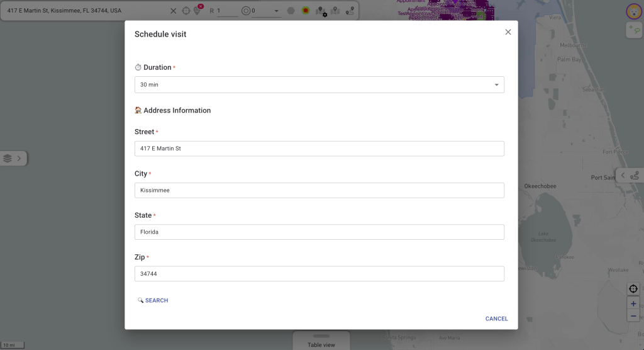Click the add lasso selection tool
Viewport: 644px width, 350px height.
point(633,29)
